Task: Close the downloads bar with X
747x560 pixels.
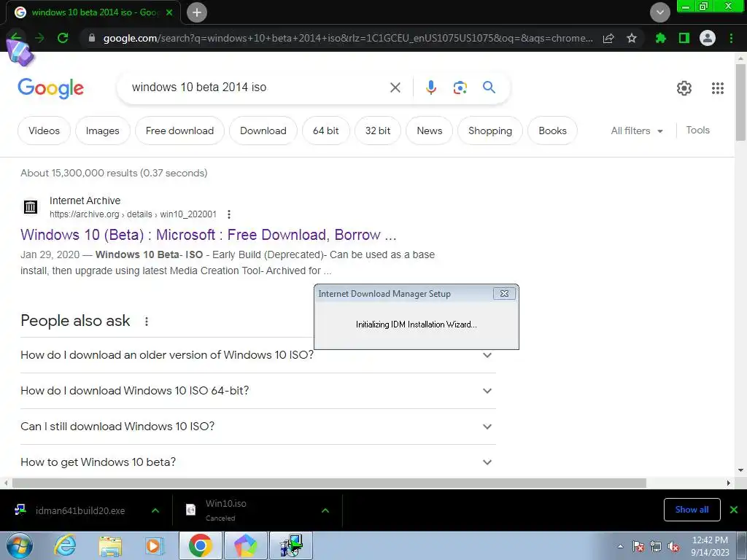Action: [734, 510]
